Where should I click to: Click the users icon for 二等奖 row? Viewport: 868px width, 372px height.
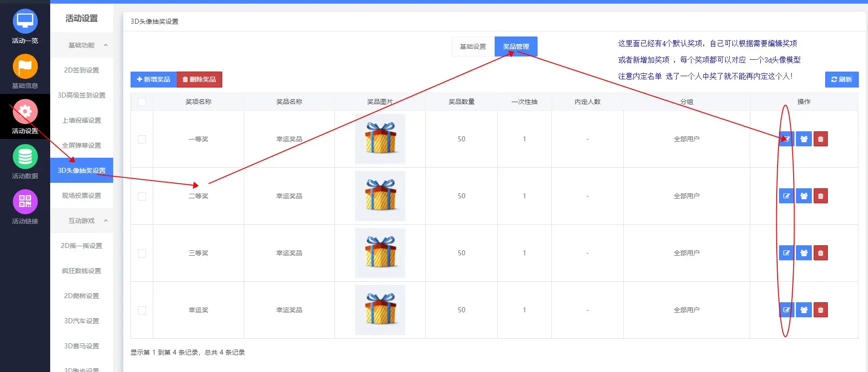804,196
